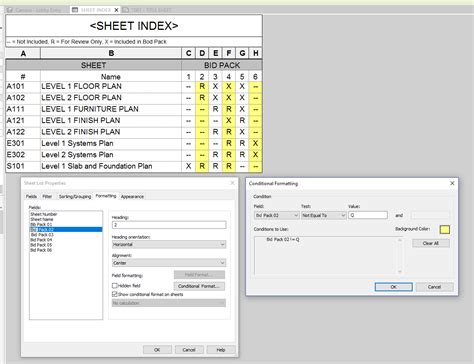Screen dimensions: 474x364
Task: Switch to the Fields tab
Action: tap(31, 196)
